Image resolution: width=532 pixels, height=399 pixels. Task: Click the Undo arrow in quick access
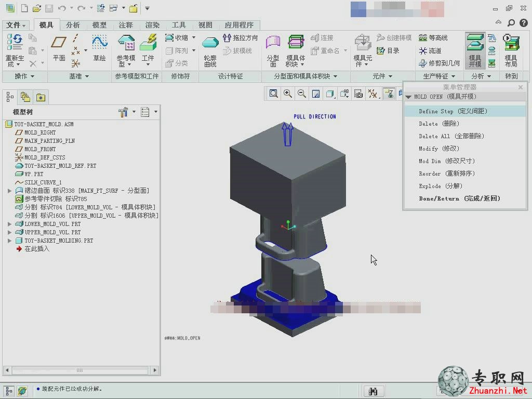62,8
